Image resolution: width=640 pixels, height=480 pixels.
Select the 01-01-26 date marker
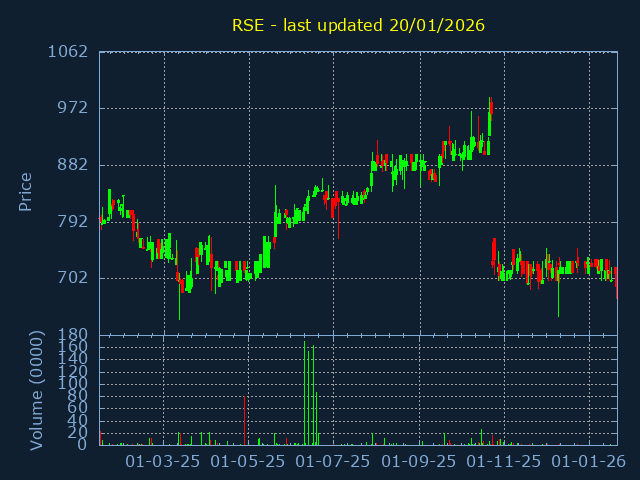pyautogui.click(x=590, y=462)
